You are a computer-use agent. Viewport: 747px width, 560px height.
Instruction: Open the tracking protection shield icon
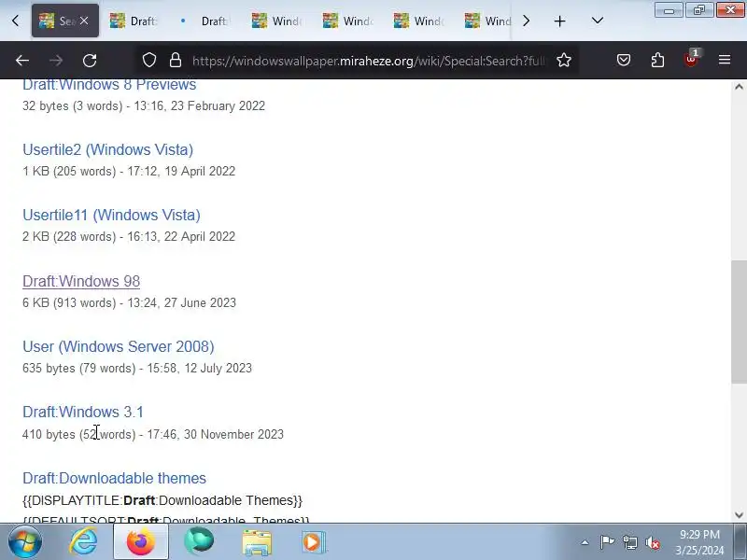(x=149, y=60)
